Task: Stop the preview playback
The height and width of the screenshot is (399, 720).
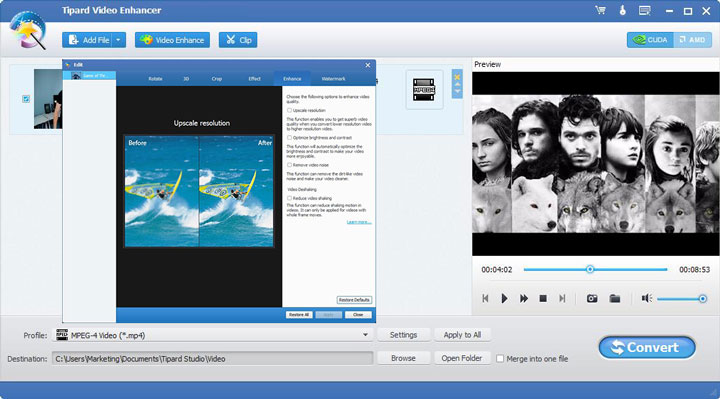Action: click(x=543, y=298)
